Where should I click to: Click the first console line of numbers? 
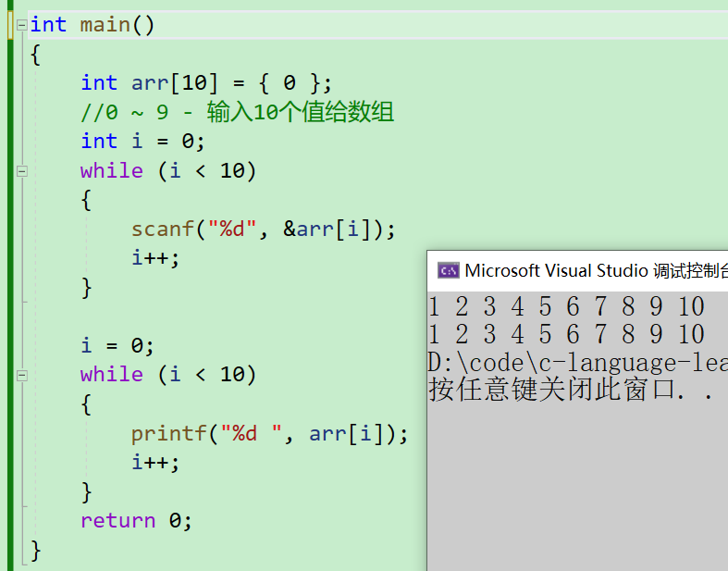click(x=566, y=306)
